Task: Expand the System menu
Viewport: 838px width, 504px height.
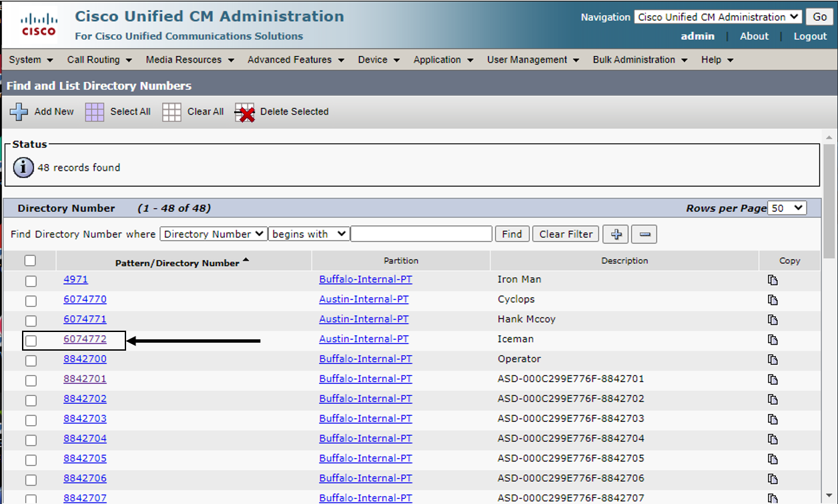Action: (x=31, y=59)
